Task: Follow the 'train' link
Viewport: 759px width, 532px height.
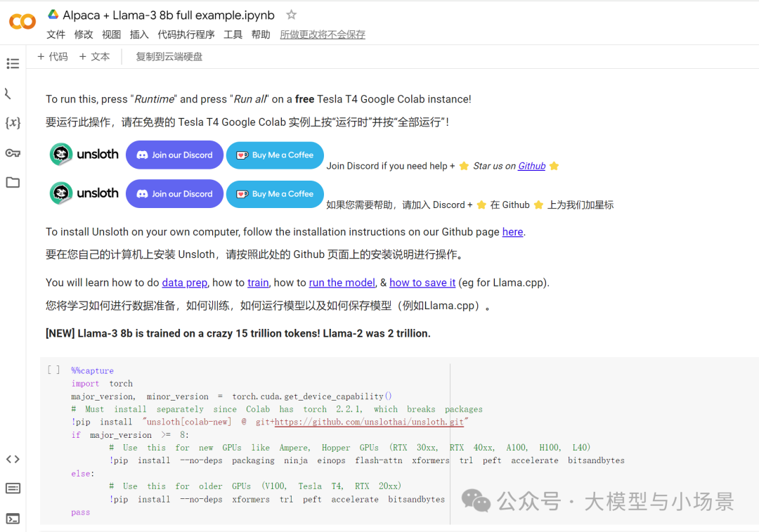Action: (258, 283)
